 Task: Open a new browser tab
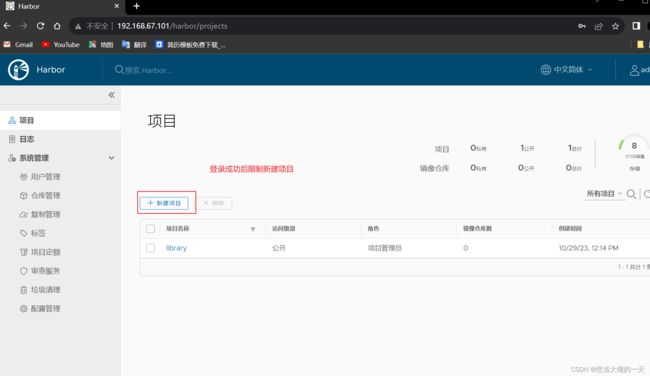136,6
